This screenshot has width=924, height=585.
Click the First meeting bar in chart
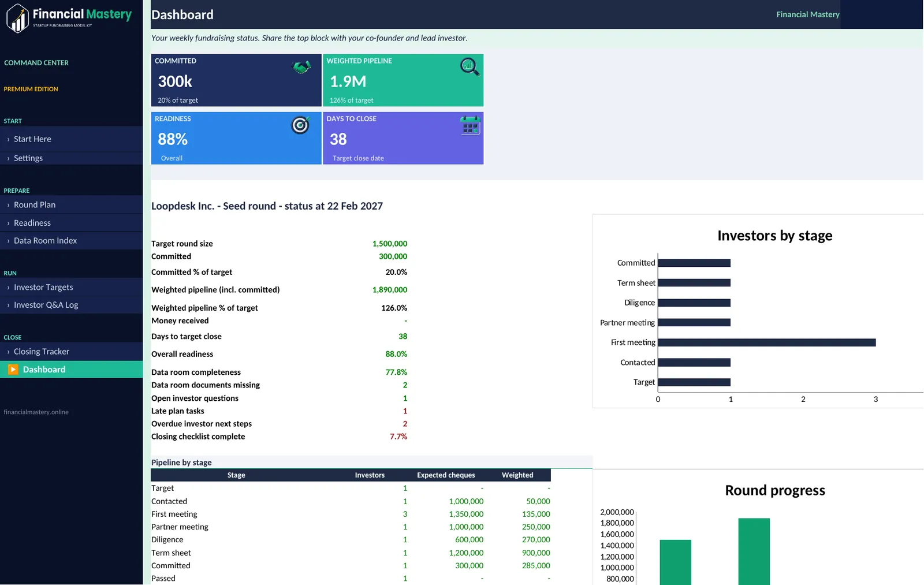pyautogui.click(x=767, y=342)
